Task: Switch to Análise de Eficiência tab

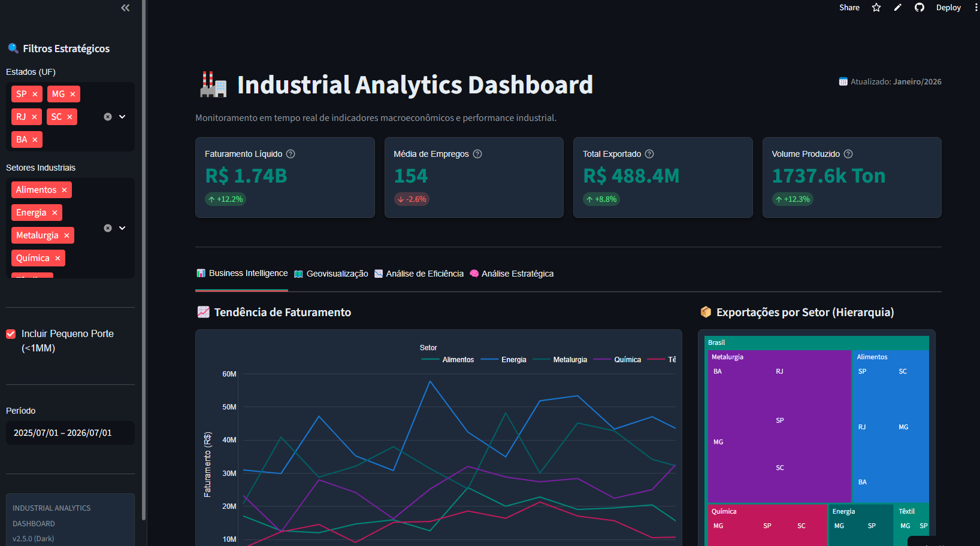Action: point(419,274)
